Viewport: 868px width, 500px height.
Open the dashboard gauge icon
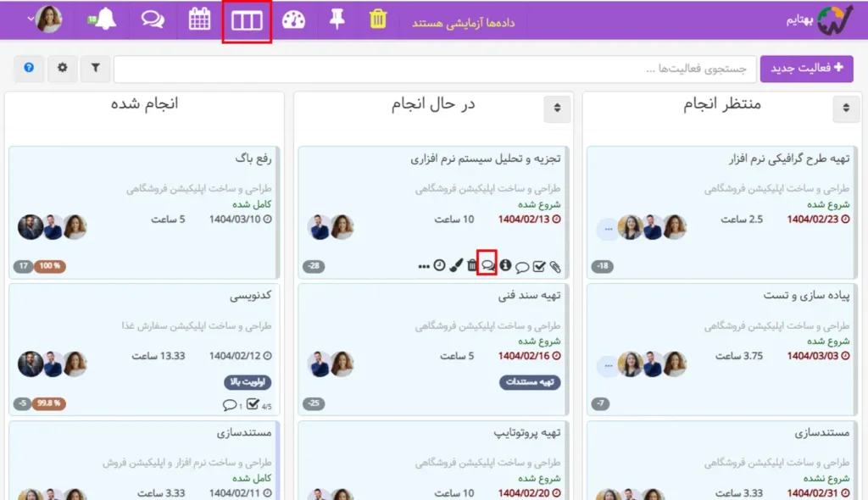[x=293, y=18]
